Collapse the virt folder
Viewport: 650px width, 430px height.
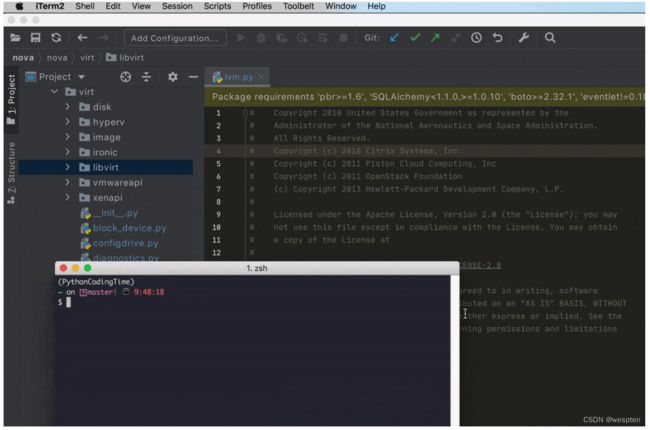[x=54, y=91]
